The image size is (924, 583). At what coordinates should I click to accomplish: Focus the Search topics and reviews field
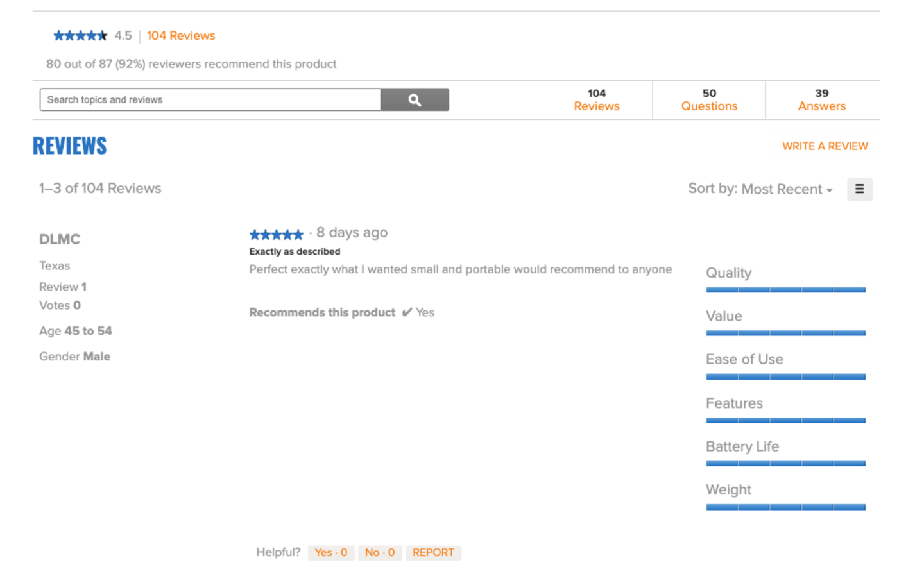210,100
